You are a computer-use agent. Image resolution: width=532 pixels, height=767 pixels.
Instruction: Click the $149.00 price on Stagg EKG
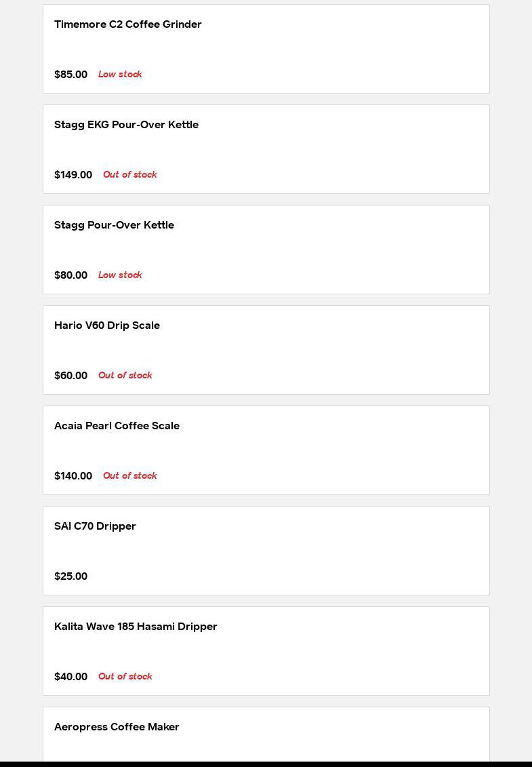[x=73, y=175]
